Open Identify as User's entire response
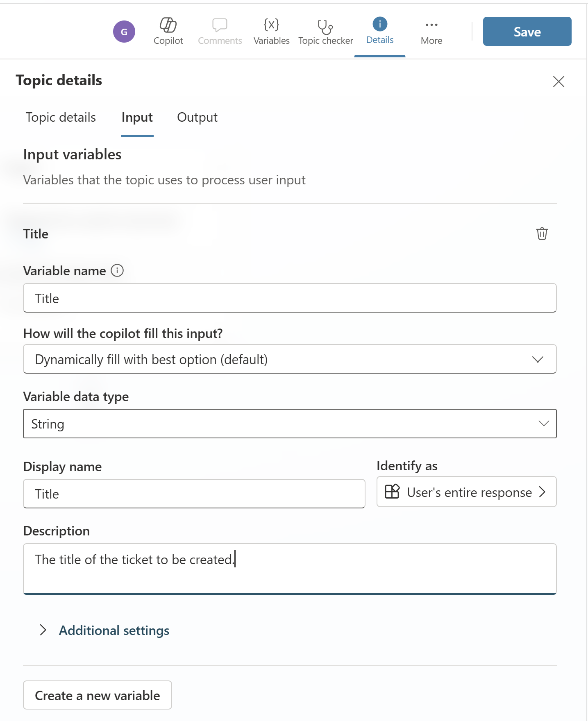The image size is (588, 721). [x=466, y=492]
